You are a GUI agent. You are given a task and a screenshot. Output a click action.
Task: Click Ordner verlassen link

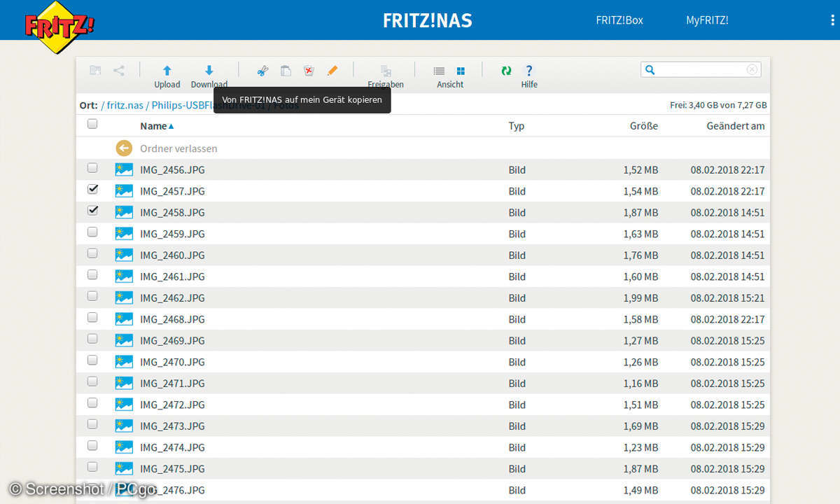click(178, 148)
